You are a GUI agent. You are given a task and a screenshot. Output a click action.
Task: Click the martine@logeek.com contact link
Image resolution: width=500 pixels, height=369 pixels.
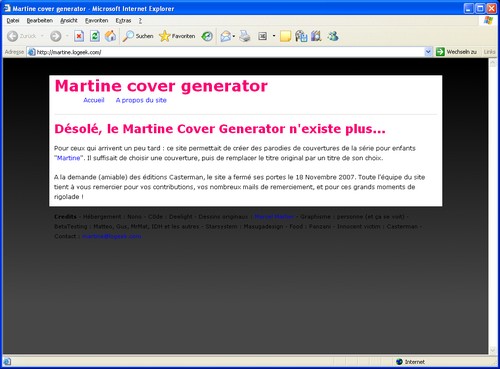(112, 236)
